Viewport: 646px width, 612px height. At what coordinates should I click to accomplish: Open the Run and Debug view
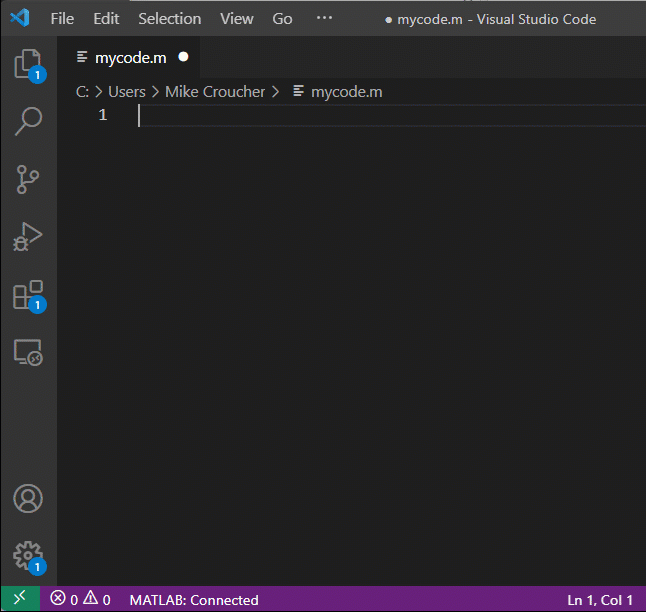click(x=28, y=237)
